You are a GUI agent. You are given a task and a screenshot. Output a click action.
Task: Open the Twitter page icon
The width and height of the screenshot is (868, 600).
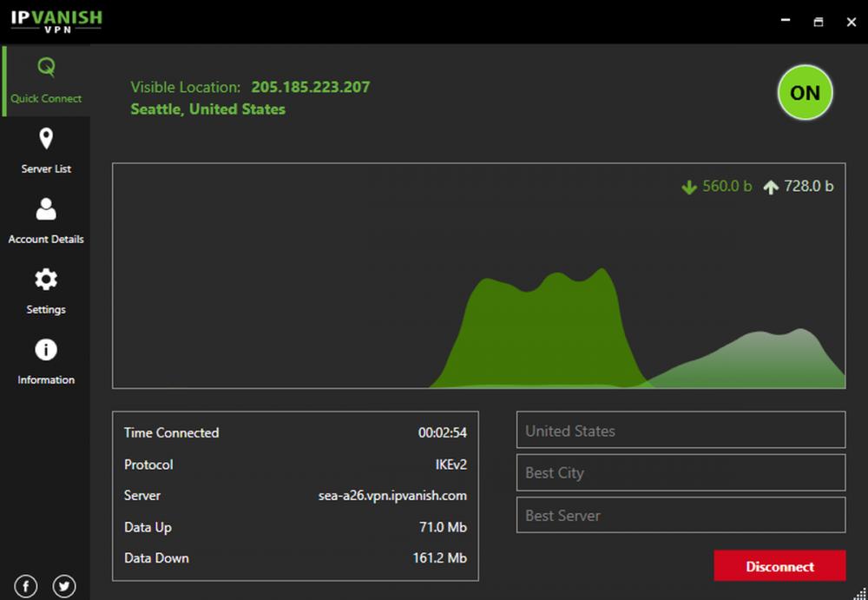coord(64,586)
